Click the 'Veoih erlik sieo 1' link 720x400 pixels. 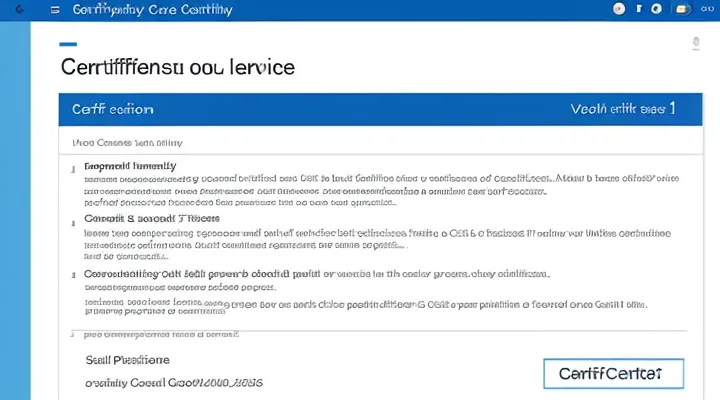point(622,109)
